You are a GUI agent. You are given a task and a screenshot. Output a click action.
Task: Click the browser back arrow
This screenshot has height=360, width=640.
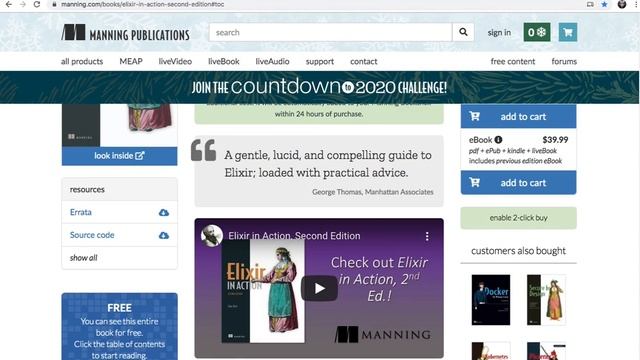[x=9, y=4]
